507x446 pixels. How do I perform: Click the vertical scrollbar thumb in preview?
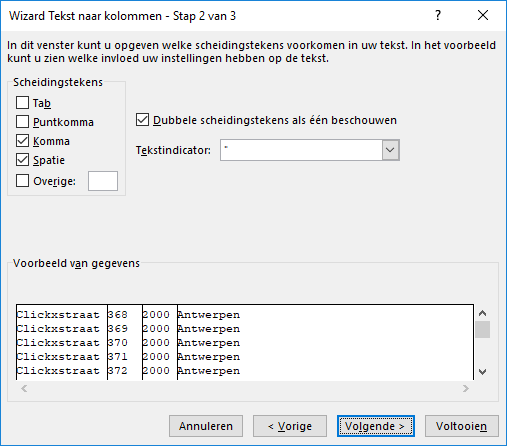[482, 330]
